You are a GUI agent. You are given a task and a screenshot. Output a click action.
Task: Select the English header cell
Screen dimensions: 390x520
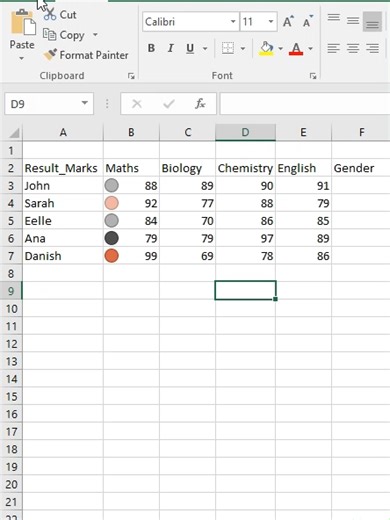303,168
